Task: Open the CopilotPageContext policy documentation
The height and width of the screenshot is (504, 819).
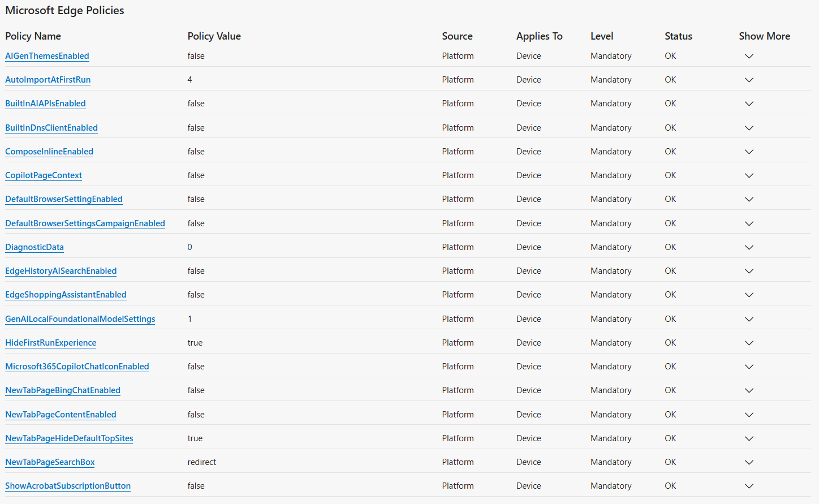Action: point(43,175)
